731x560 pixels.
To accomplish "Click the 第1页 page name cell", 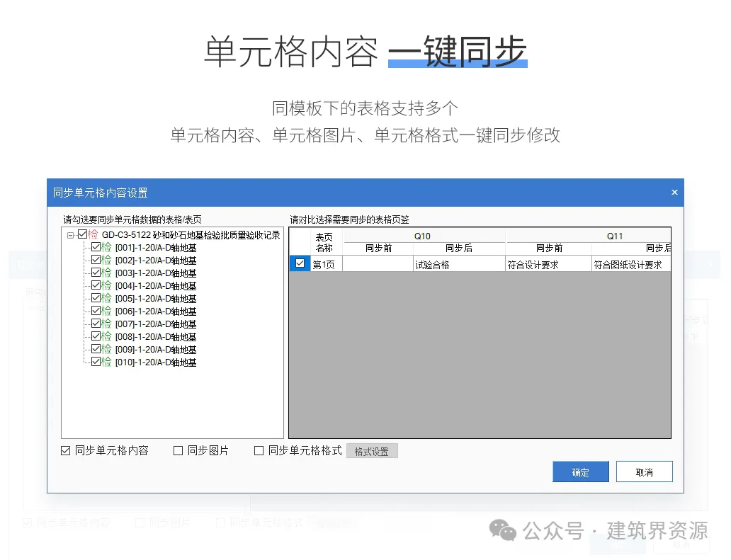I will point(327,265).
